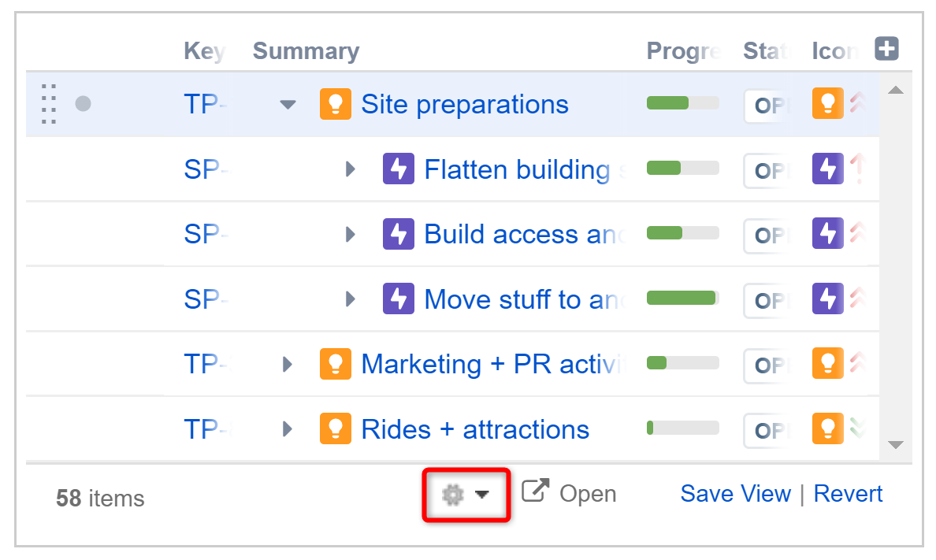Click the orange bulb icon beside Site preparations
936x560 pixels.
pyautogui.click(x=336, y=104)
